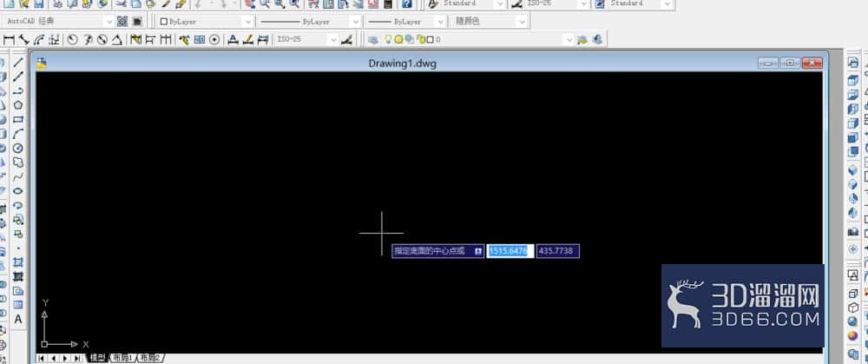Open the ISO-25 dimension style dropdown in dimension toolbar

(x=332, y=39)
